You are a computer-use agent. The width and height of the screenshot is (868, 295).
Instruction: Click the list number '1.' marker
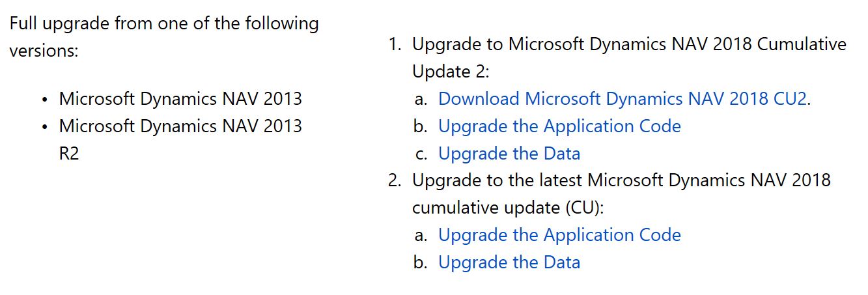pyautogui.click(x=395, y=45)
